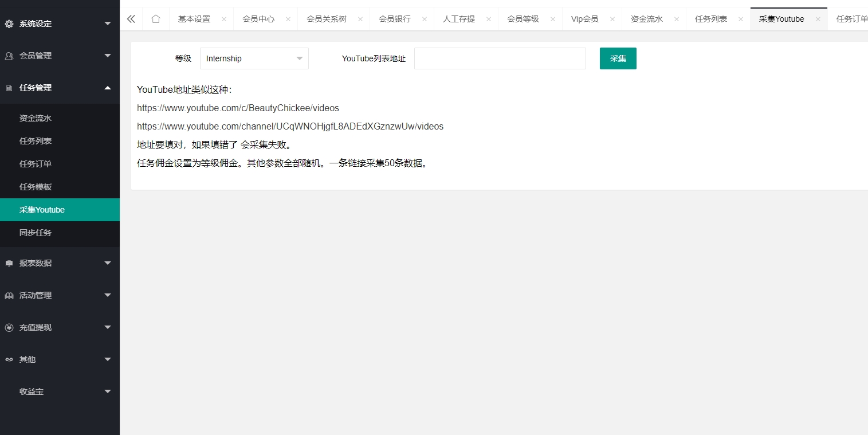Click the 系统设定 gear icon in sidebar
This screenshot has height=435, width=868.
click(x=9, y=23)
